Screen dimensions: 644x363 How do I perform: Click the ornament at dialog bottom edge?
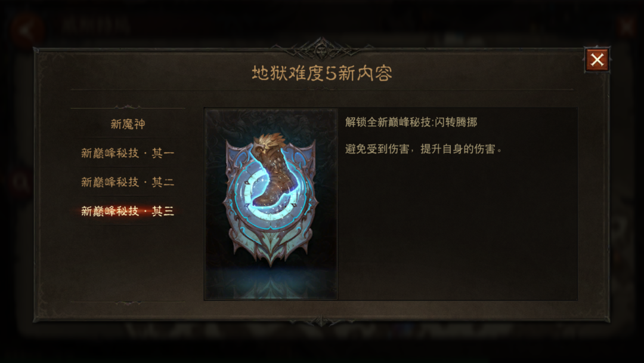pos(321,320)
